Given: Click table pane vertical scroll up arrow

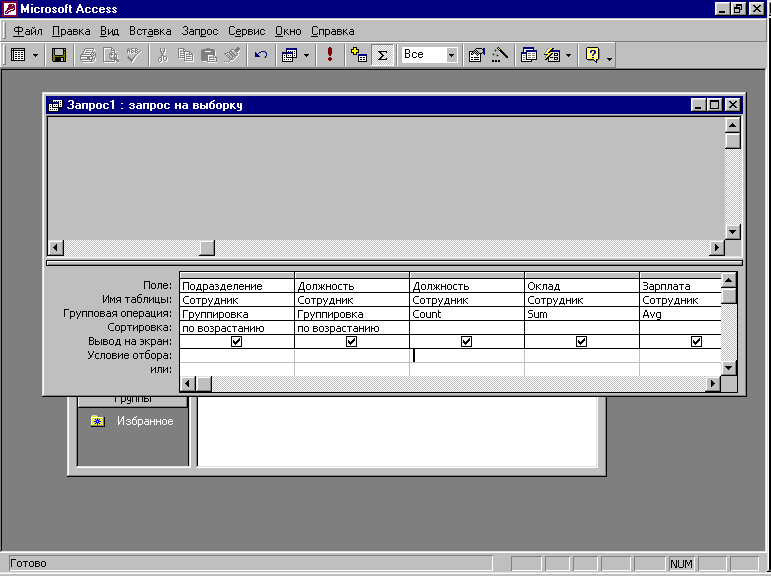Looking at the screenshot, I should pos(733,125).
